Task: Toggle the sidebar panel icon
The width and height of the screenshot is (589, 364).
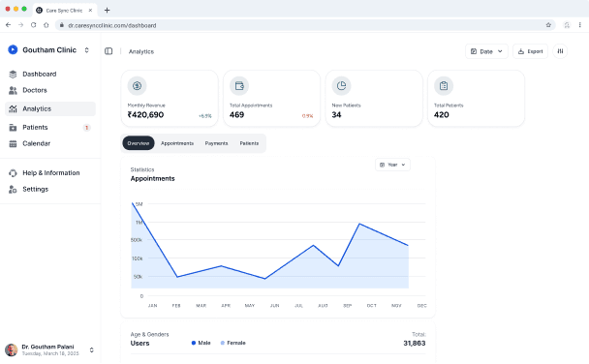Action: click(x=108, y=51)
